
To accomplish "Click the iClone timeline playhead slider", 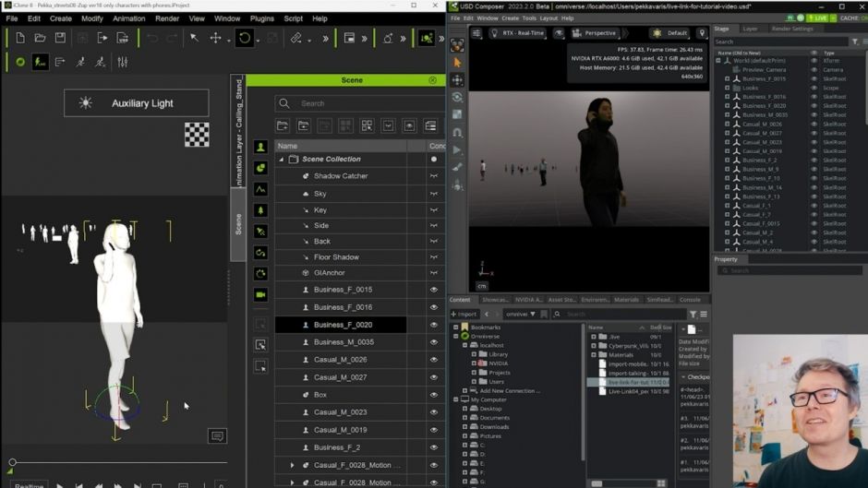I will pos(12,462).
